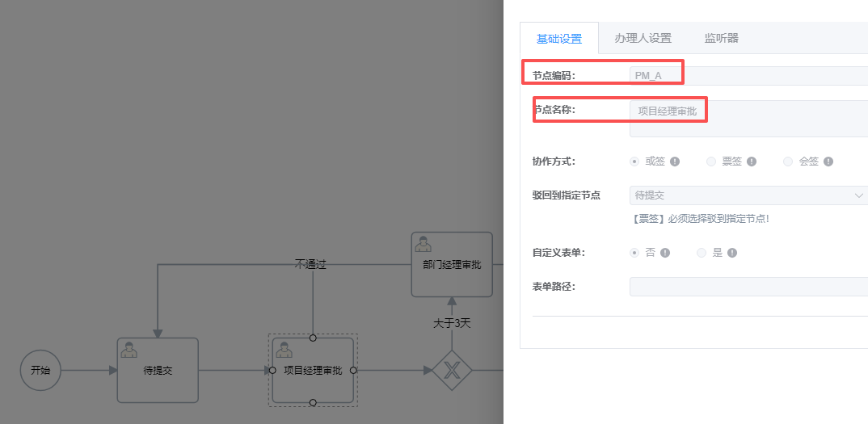Choose 会签 collaboration mode
868x424 pixels.
click(x=788, y=162)
